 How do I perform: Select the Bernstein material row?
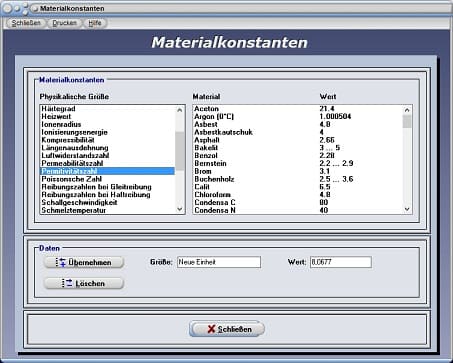(x=297, y=163)
